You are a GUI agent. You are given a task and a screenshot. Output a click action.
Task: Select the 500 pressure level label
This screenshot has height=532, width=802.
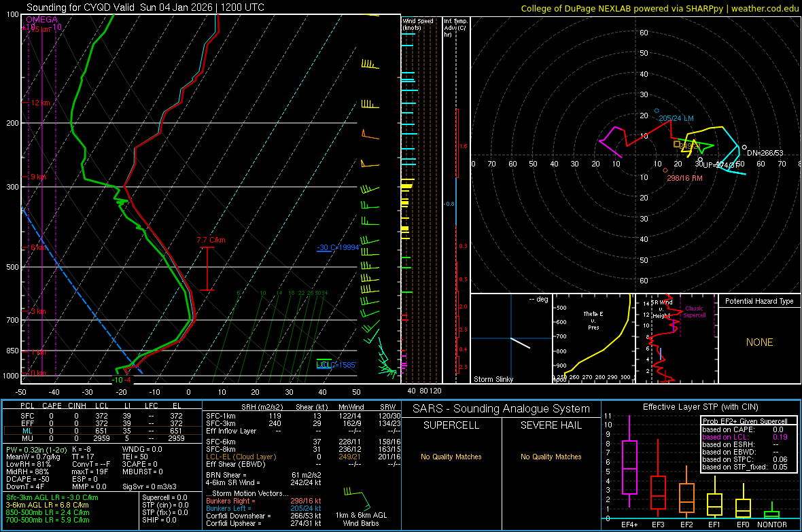coord(12,267)
